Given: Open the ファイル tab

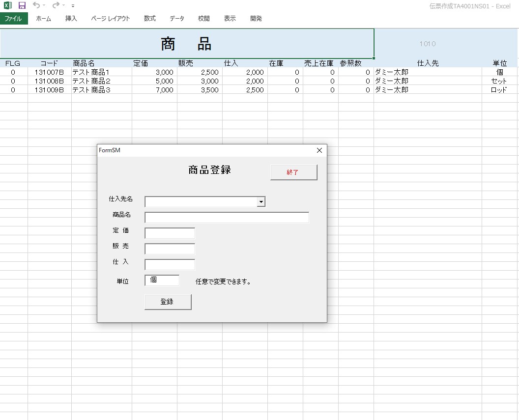Looking at the screenshot, I should pos(14,19).
